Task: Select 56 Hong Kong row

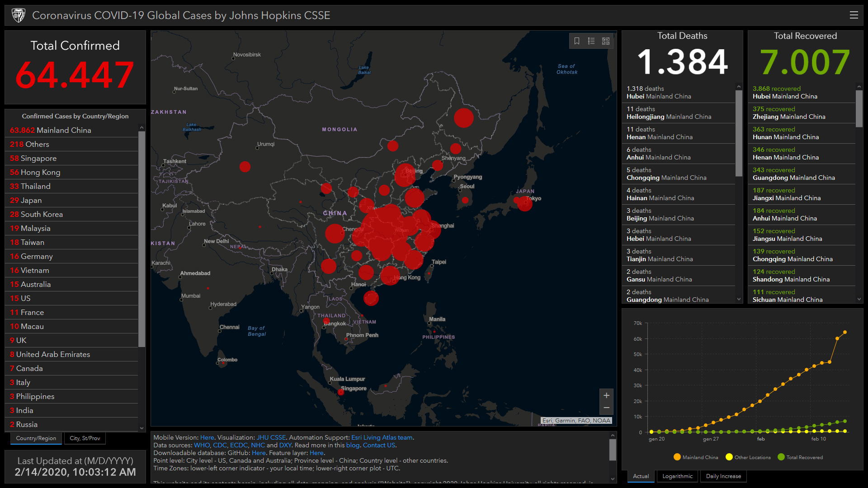Action: coord(71,172)
